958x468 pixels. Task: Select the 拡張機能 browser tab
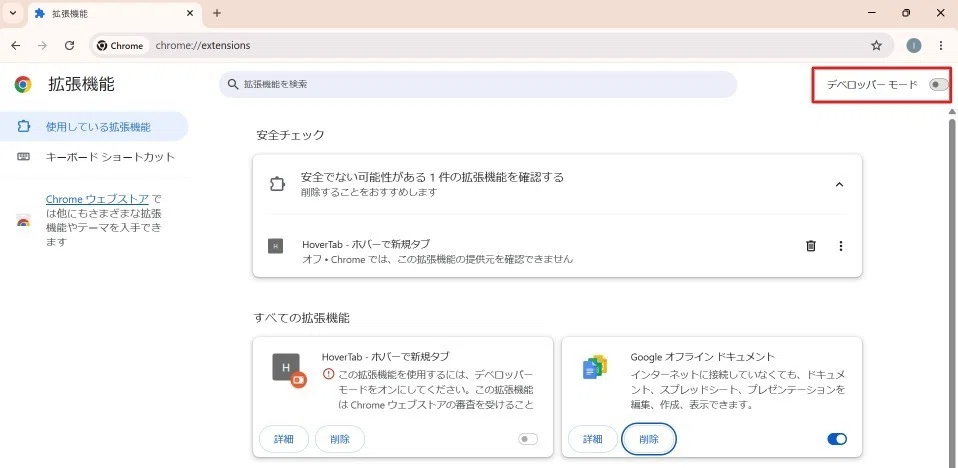click(x=114, y=13)
